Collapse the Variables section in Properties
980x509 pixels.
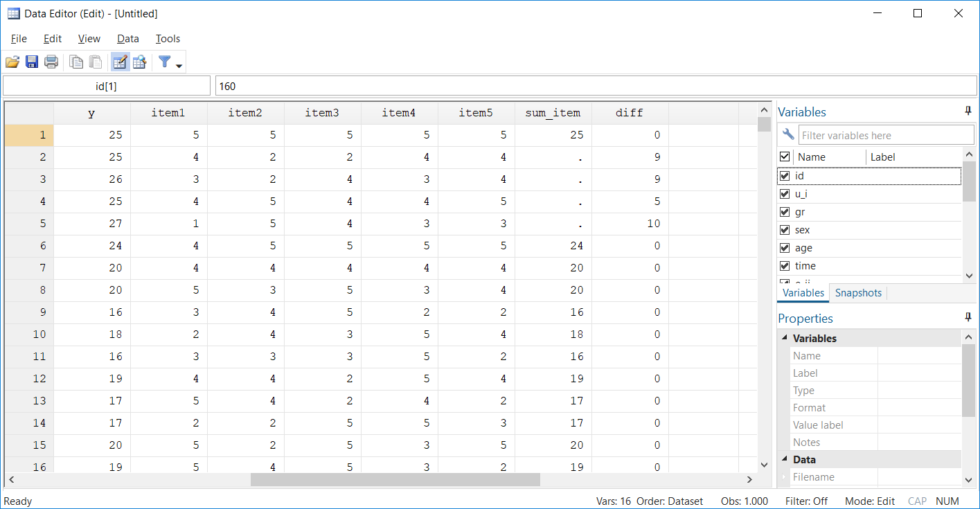coord(785,338)
